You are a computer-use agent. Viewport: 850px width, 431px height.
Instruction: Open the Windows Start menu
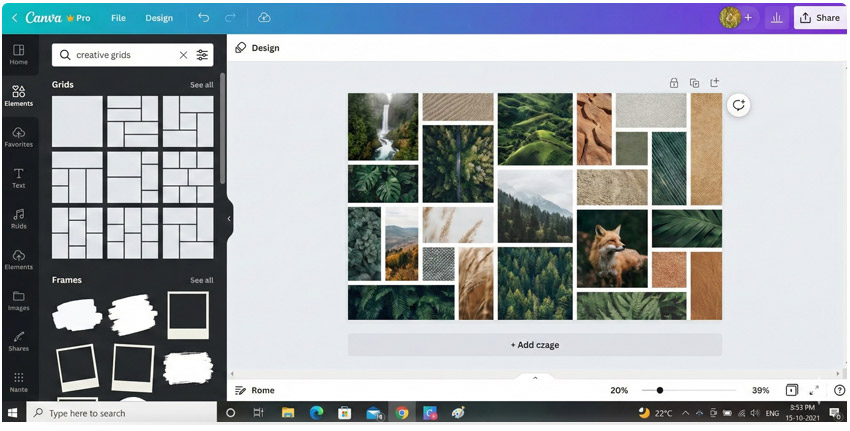click(12, 413)
